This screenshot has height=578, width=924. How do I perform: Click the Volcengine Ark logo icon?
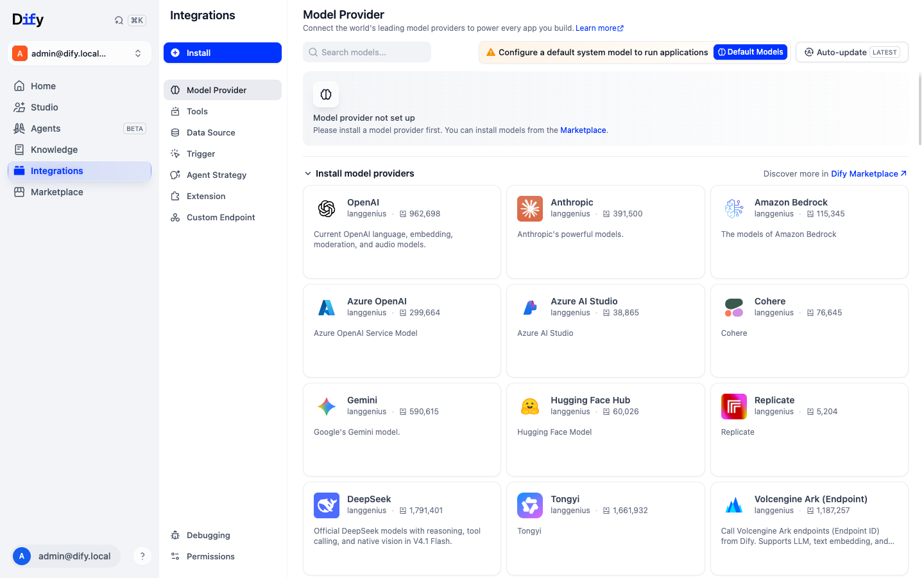[734, 505]
